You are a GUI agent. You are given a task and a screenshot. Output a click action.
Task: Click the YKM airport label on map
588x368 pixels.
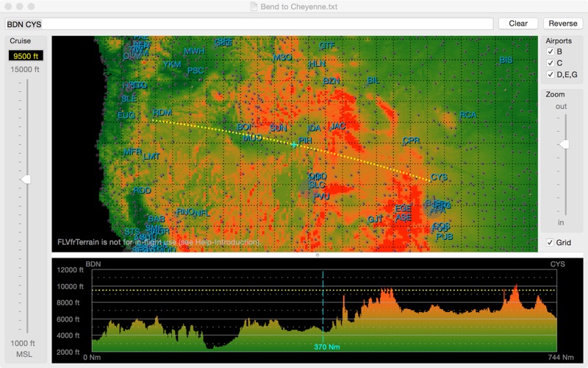172,64
